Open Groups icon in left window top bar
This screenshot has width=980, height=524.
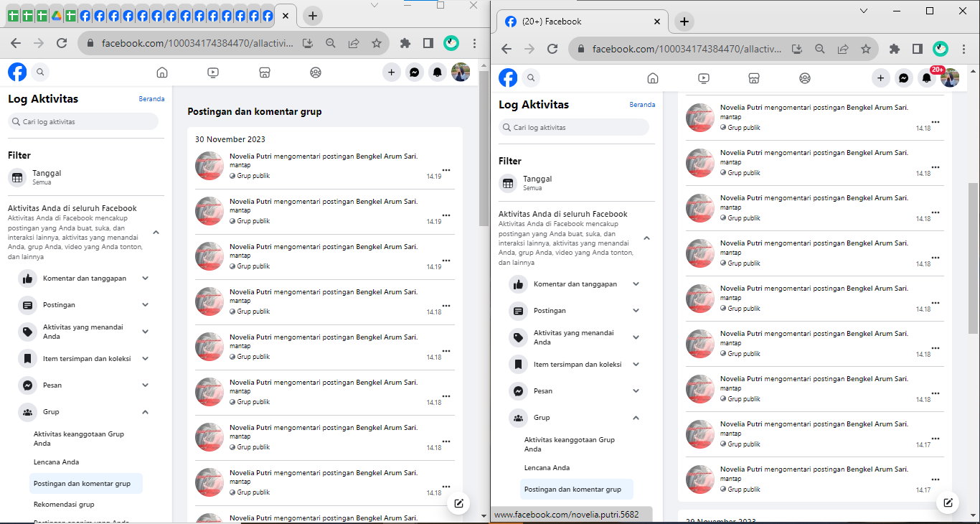click(316, 72)
